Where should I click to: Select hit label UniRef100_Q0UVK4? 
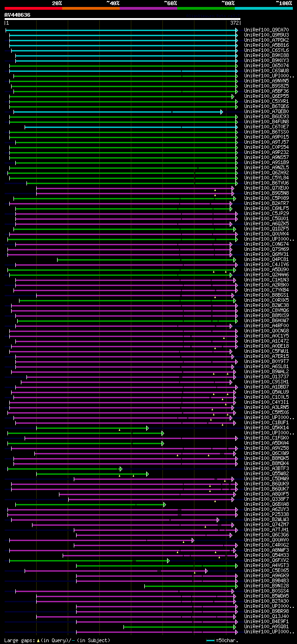[x=266, y=234]
